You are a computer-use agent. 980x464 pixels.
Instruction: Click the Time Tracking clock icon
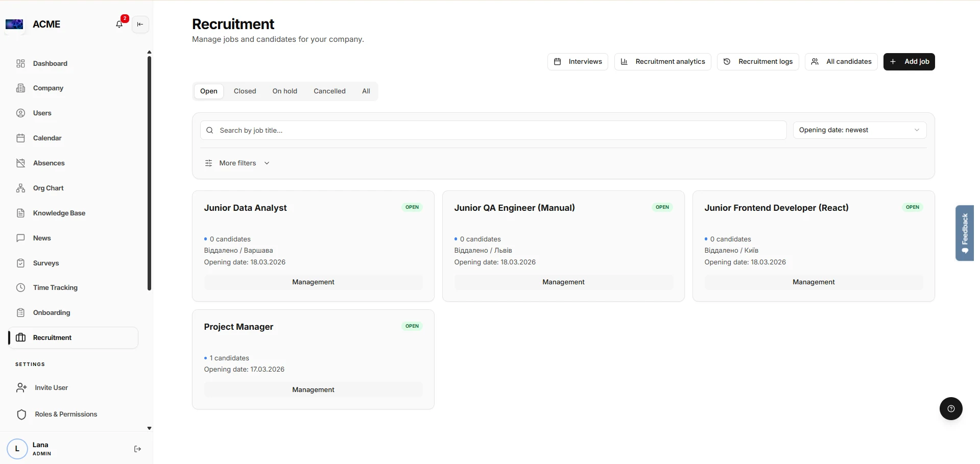point(20,287)
